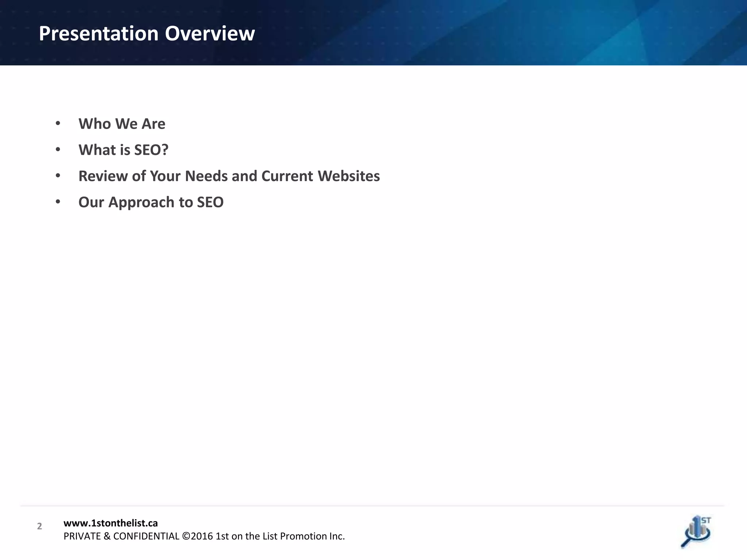Click the word Presentation in the title

pos(98,34)
